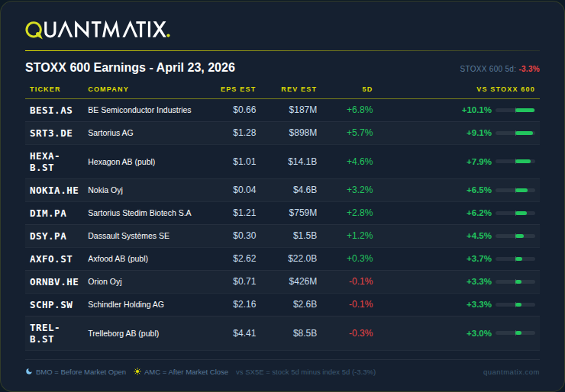The width and height of the screenshot is (565, 392).
Task: Click the $14.1B revenue estimate
Action: [x=302, y=161]
